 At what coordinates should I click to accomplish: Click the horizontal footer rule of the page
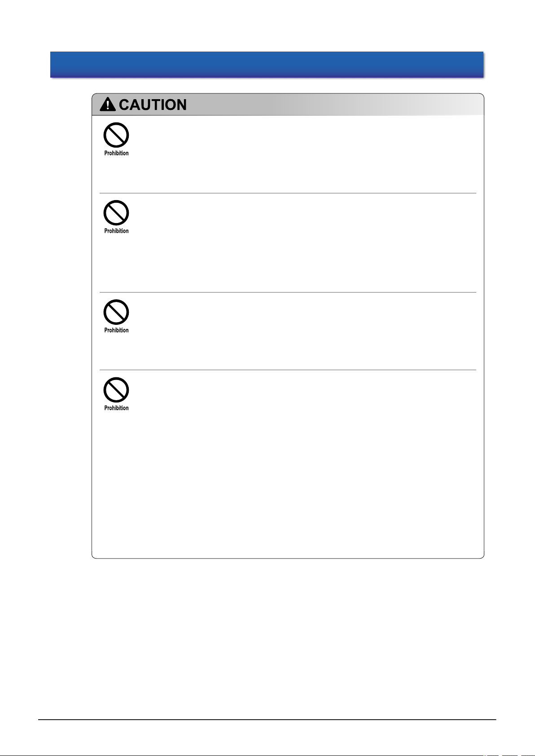click(x=267, y=720)
